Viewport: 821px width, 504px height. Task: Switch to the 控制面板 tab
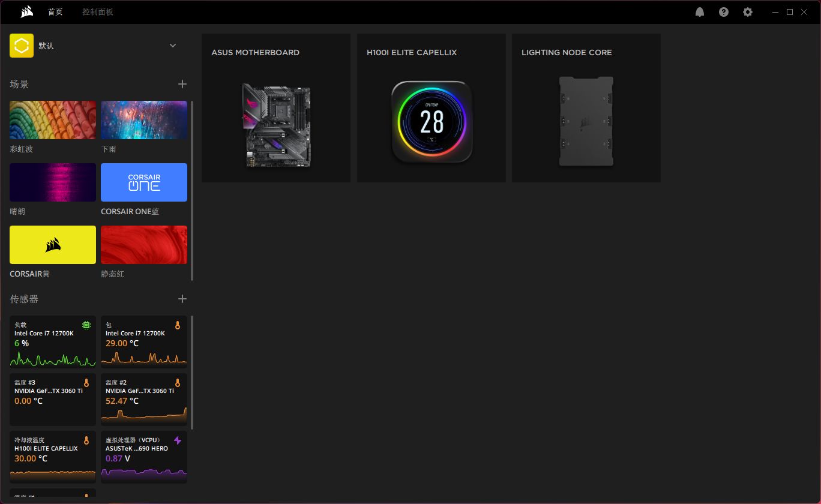[98, 12]
